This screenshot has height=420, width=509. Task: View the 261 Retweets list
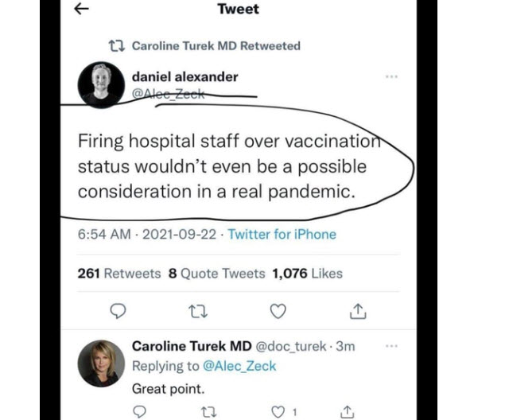(119, 273)
